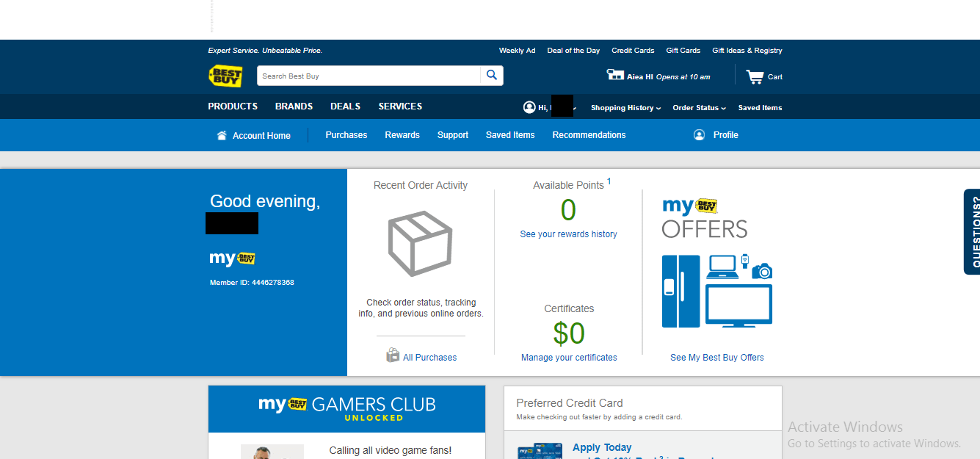
Task: Click the credit card image
Action: click(539, 451)
